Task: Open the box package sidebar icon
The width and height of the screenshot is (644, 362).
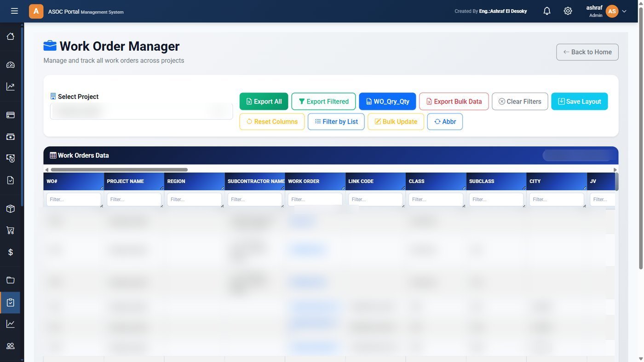Action: (11, 209)
